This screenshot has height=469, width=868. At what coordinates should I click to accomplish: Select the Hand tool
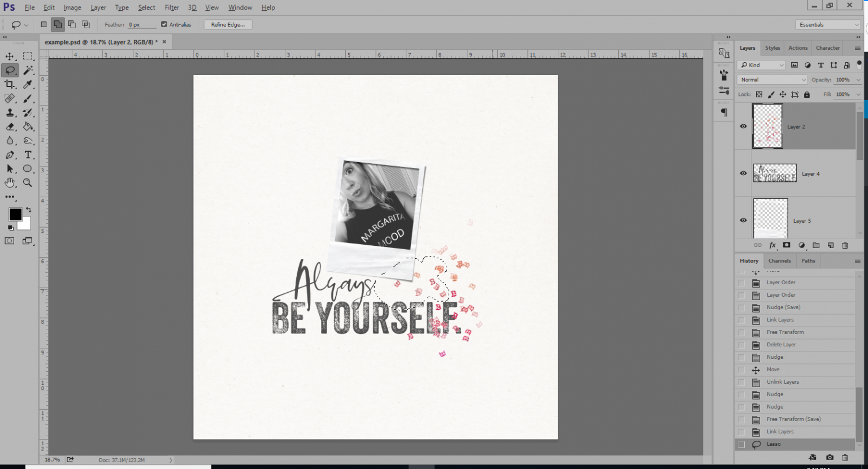pos(10,183)
